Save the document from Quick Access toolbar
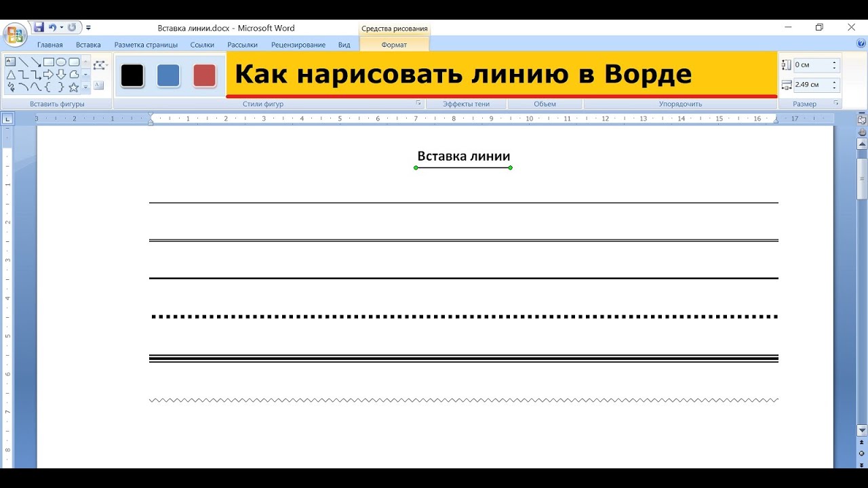 coord(39,28)
